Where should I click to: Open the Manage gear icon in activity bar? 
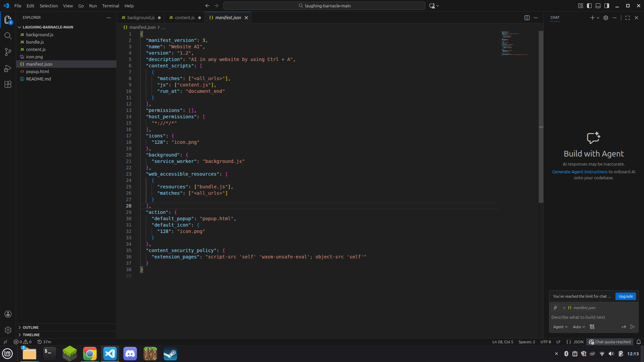8,330
